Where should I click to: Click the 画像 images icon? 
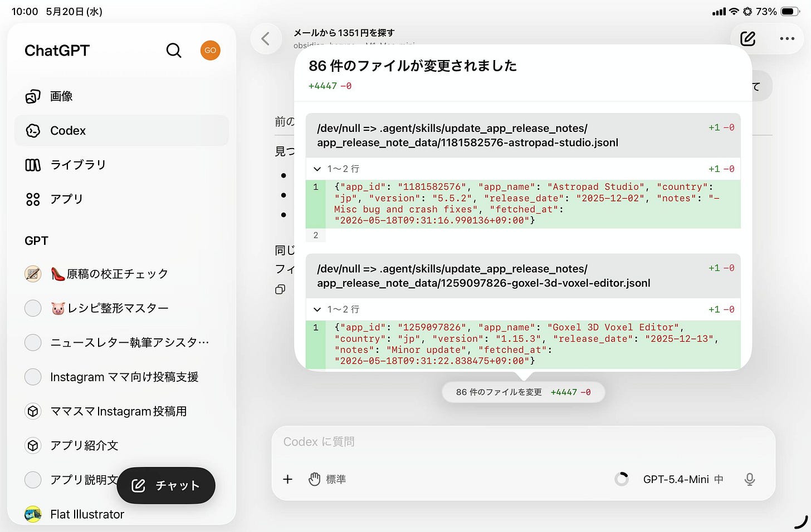33,96
